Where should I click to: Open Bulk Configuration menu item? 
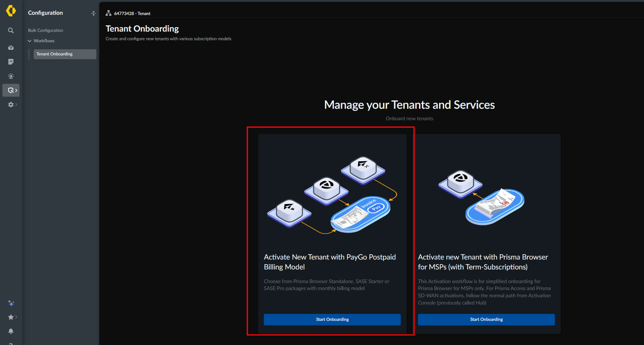[x=46, y=30]
